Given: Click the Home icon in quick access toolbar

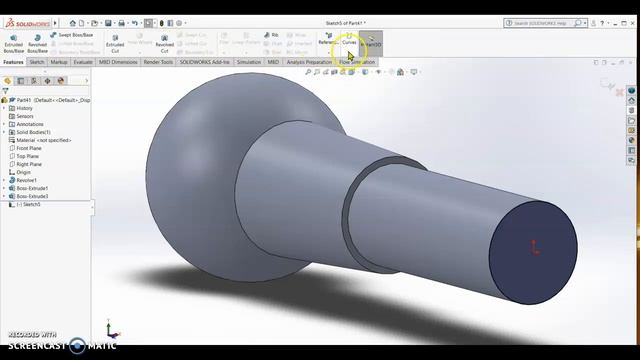Looking at the screenshot, I should (73, 23).
